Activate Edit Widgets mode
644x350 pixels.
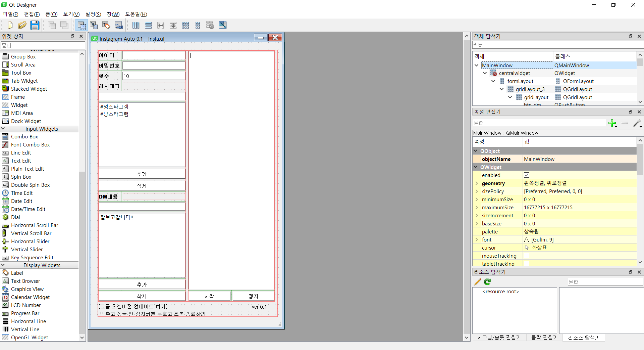point(82,25)
